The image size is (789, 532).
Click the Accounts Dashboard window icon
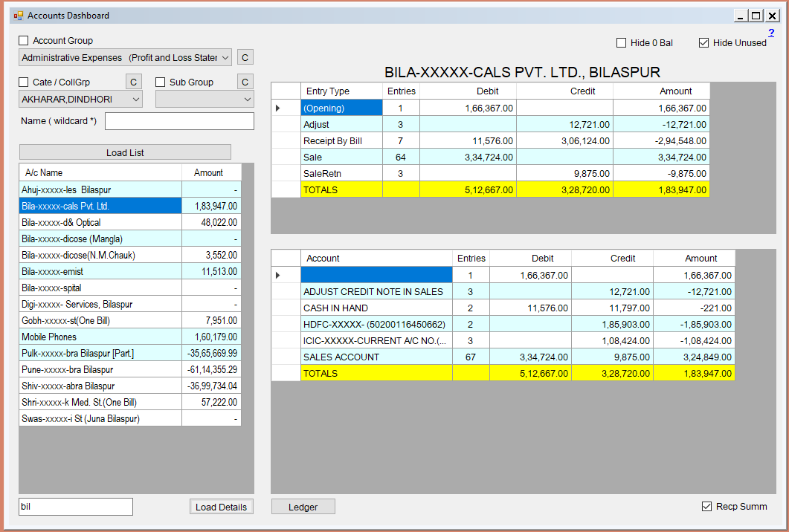click(x=19, y=16)
